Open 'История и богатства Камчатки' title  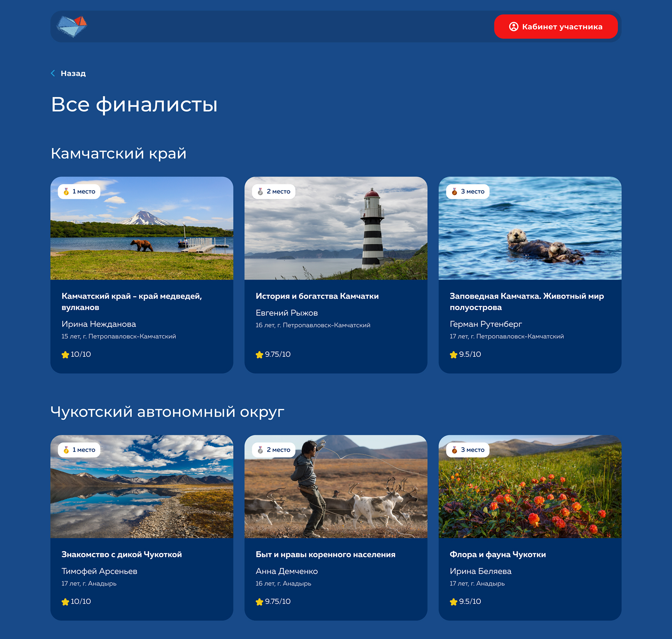point(317,296)
